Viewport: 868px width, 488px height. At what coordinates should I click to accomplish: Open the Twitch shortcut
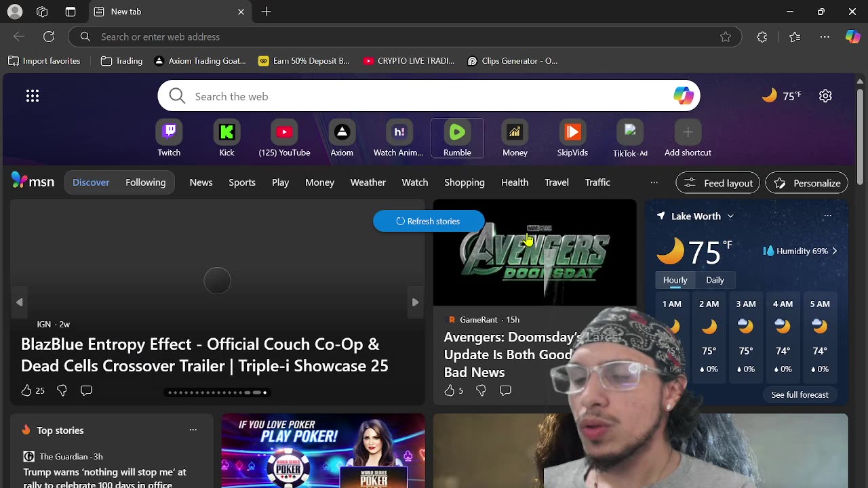pos(169,138)
